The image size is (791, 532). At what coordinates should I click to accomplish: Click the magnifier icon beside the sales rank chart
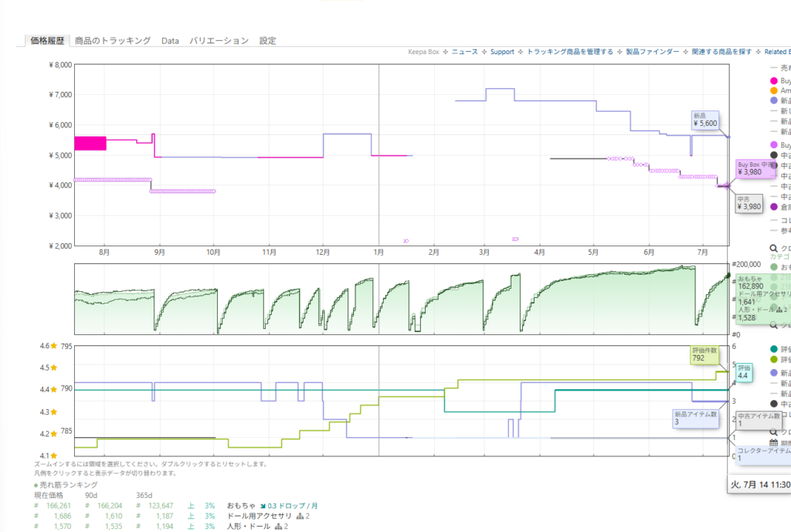[773, 325]
